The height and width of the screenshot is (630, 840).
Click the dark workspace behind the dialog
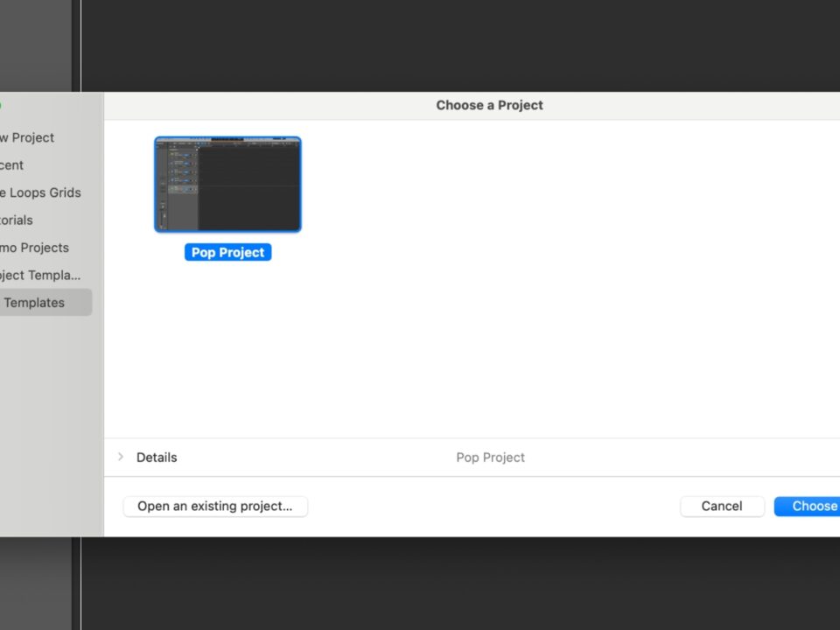437,44
